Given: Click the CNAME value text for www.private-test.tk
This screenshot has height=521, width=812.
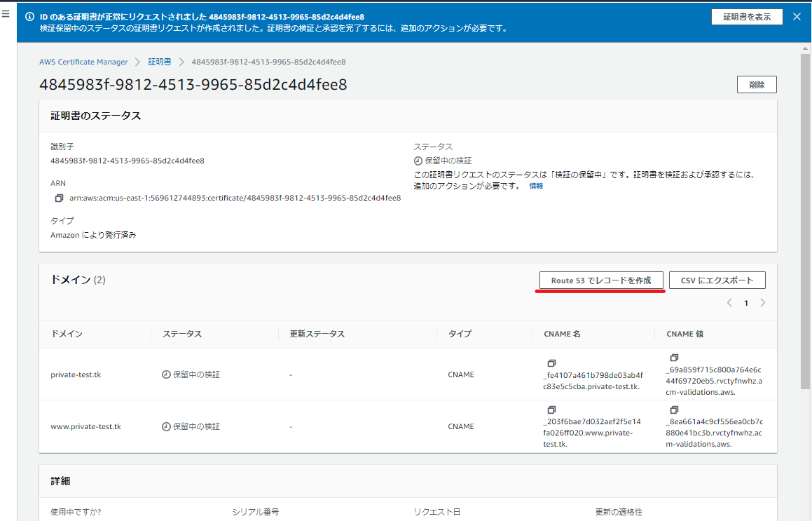Looking at the screenshot, I should click(x=714, y=433).
